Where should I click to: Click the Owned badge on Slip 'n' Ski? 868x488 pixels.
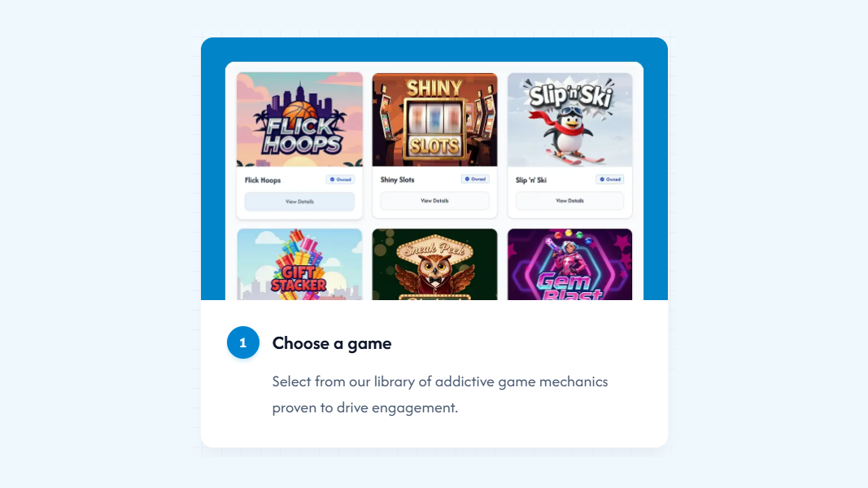(610, 179)
